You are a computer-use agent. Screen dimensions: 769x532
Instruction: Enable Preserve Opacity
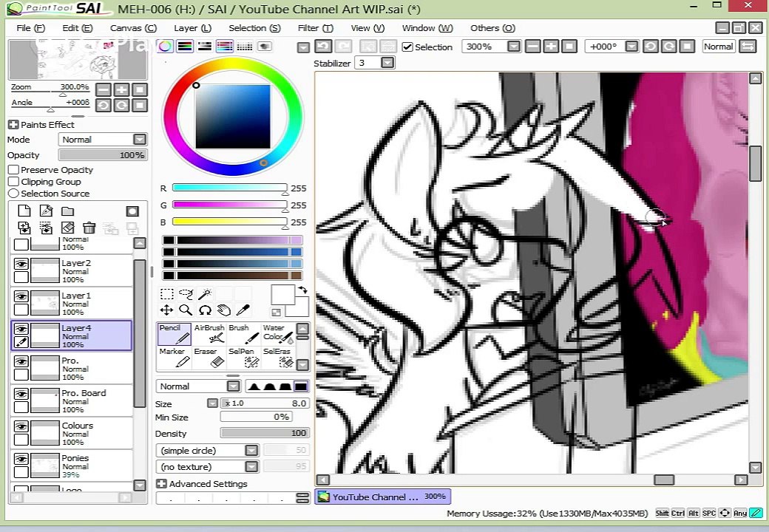click(x=14, y=170)
